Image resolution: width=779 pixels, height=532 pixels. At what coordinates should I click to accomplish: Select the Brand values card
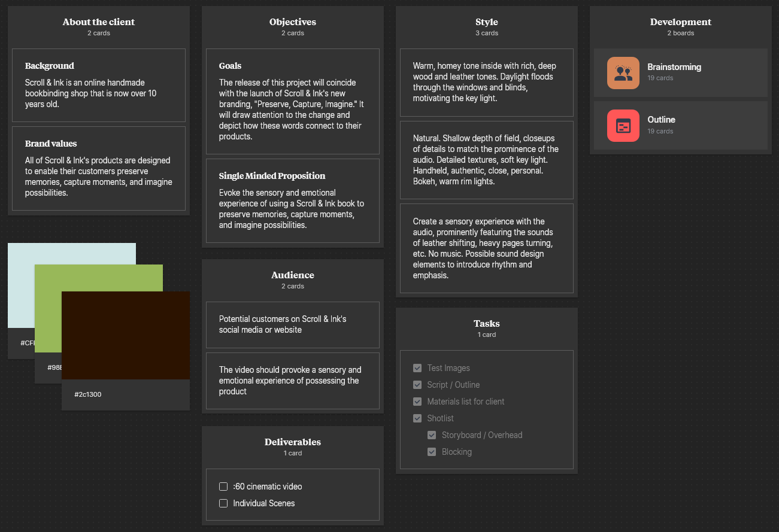click(x=99, y=169)
